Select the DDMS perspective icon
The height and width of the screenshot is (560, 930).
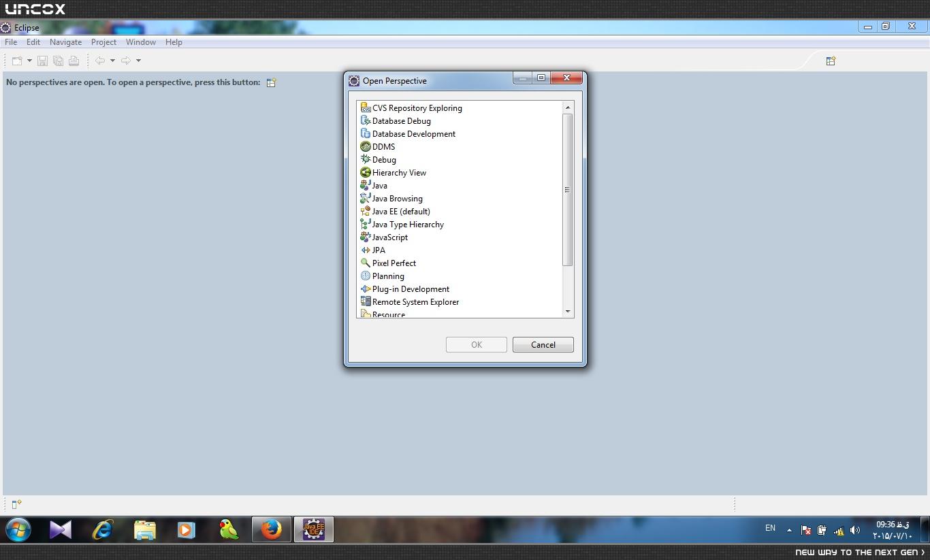[366, 146]
